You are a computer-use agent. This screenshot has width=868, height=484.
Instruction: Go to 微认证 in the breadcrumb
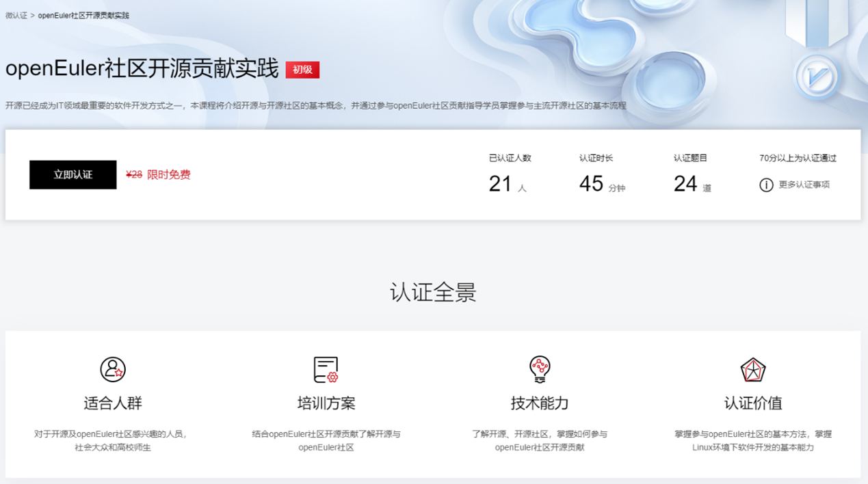[x=16, y=15]
